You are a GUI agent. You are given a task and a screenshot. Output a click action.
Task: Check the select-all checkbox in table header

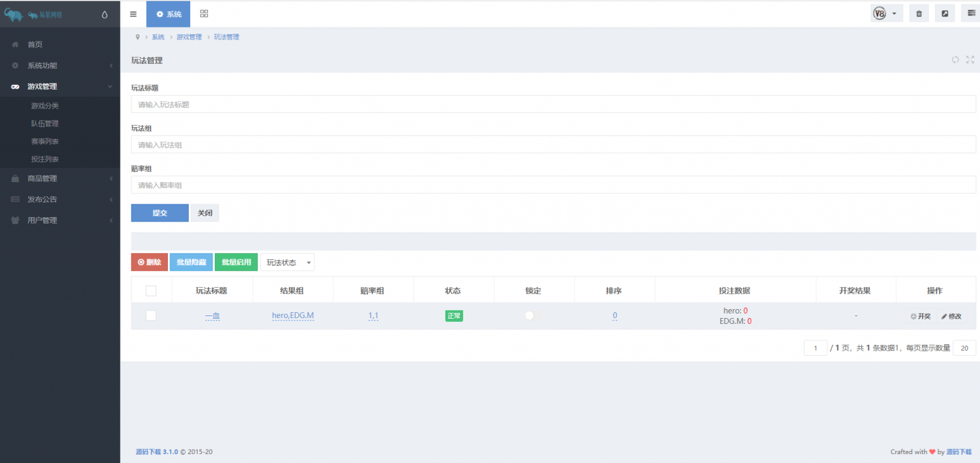tap(151, 291)
